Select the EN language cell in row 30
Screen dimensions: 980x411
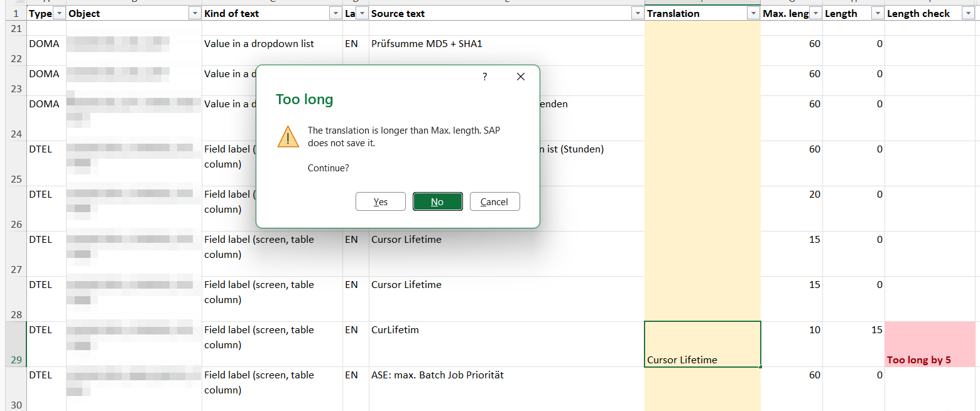pyautogui.click(x=356, y=389)
